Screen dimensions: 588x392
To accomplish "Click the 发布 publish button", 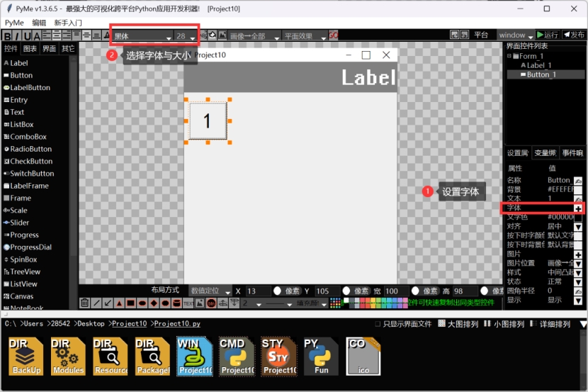I will click(x=574, y=35).
